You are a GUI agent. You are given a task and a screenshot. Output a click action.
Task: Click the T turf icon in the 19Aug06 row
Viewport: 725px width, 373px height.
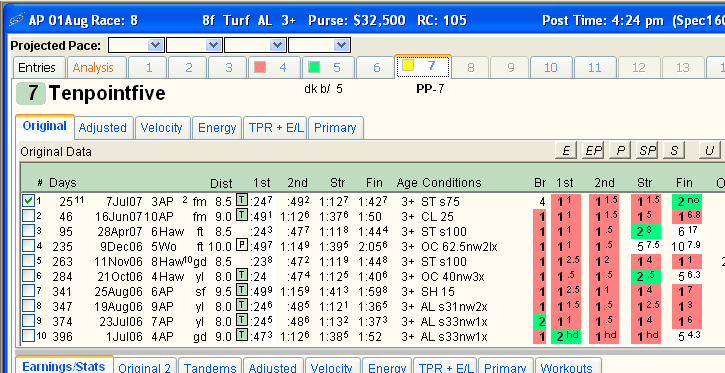[x=242, y=306]
